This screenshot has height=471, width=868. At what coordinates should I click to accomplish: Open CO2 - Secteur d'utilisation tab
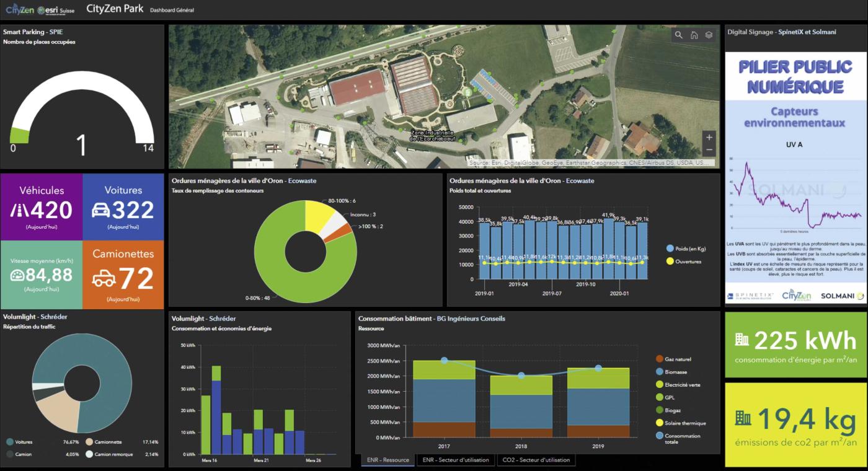coord(536,460)
